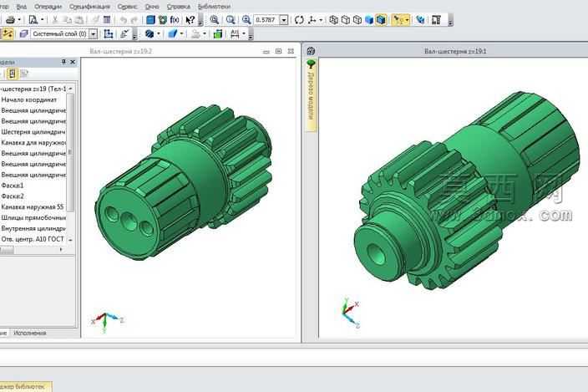588x392 pixels.
Task: Open the section solid dropdown arrow
Action: 181,34
